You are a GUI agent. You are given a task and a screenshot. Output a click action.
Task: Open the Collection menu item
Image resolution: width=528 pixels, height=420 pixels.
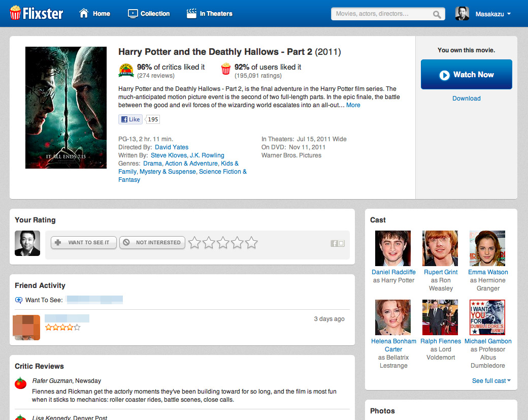(149, 14)
